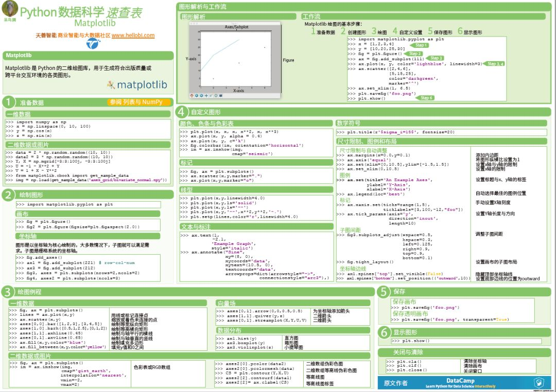This screenshot has width=556, height=392.
Task: Click the description '自动选择最佳的图例位置'
Action: point(501,193)
